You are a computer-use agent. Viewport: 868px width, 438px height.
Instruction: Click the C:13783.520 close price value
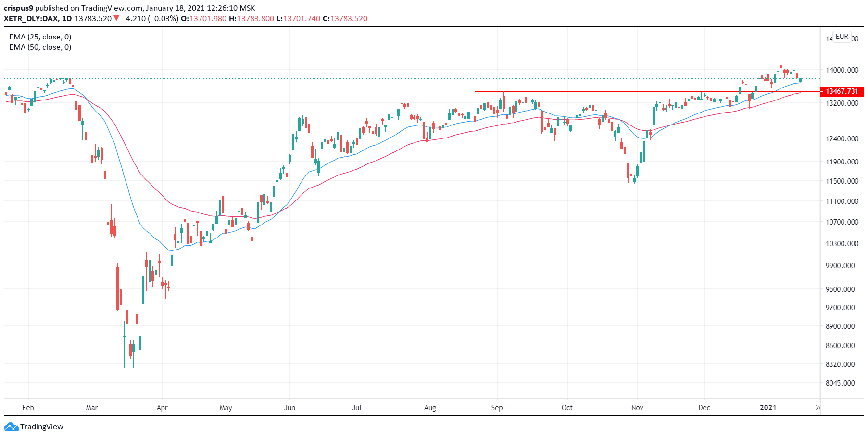(x=345, y=18)
